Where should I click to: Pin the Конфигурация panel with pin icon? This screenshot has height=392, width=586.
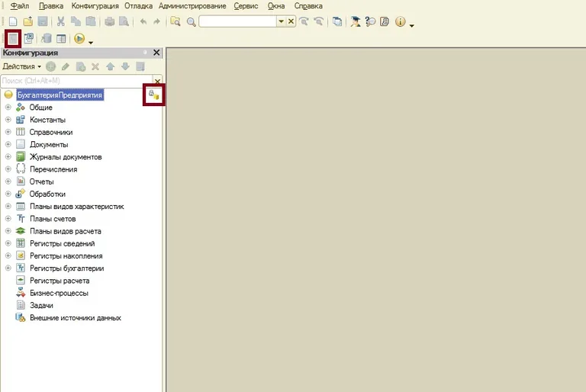[x=144, y=53]
